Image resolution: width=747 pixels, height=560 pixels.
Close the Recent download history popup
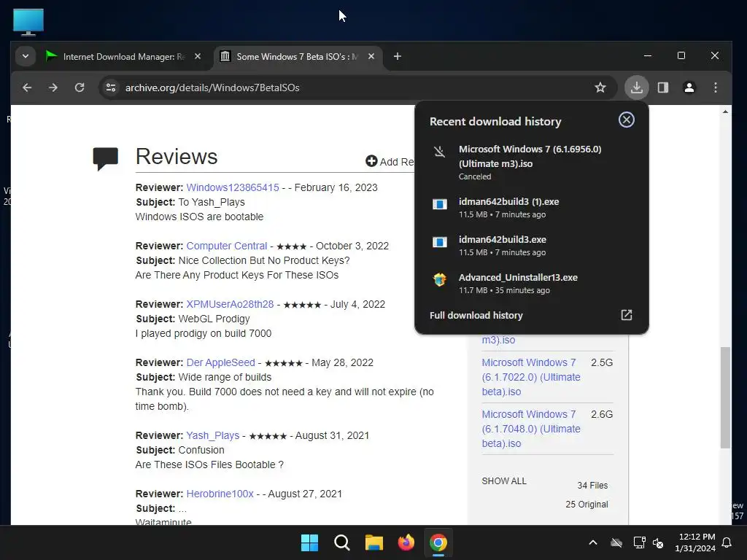pyautogui.click(x=626, y=120)
